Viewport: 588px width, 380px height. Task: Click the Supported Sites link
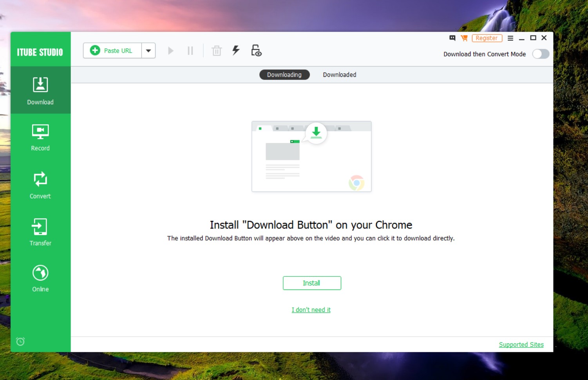521,344
